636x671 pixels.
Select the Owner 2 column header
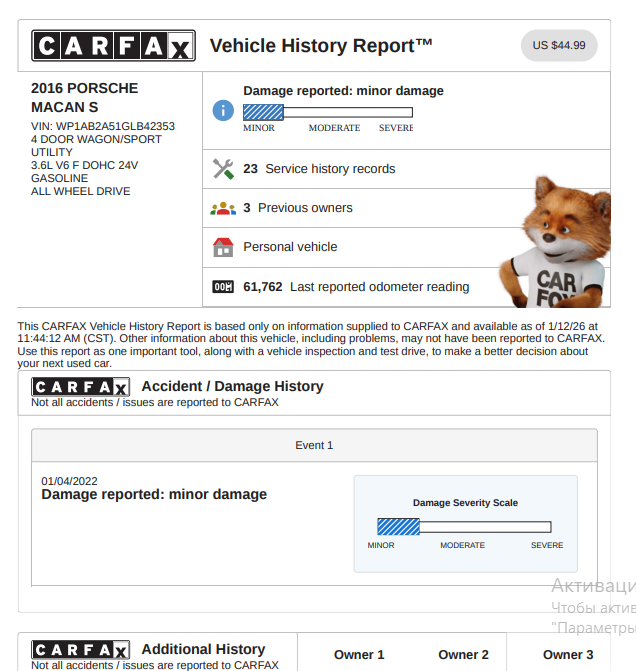click(463, 655)
